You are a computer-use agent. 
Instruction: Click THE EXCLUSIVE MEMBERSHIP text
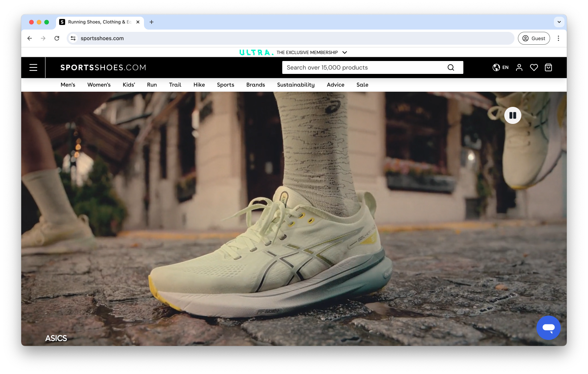coord(307,52)
